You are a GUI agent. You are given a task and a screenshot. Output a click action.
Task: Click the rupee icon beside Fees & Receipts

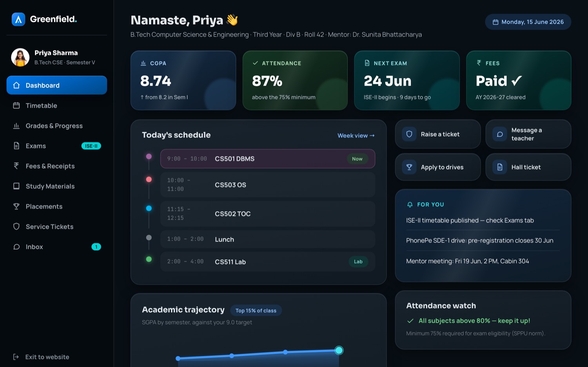pos(16,166)
